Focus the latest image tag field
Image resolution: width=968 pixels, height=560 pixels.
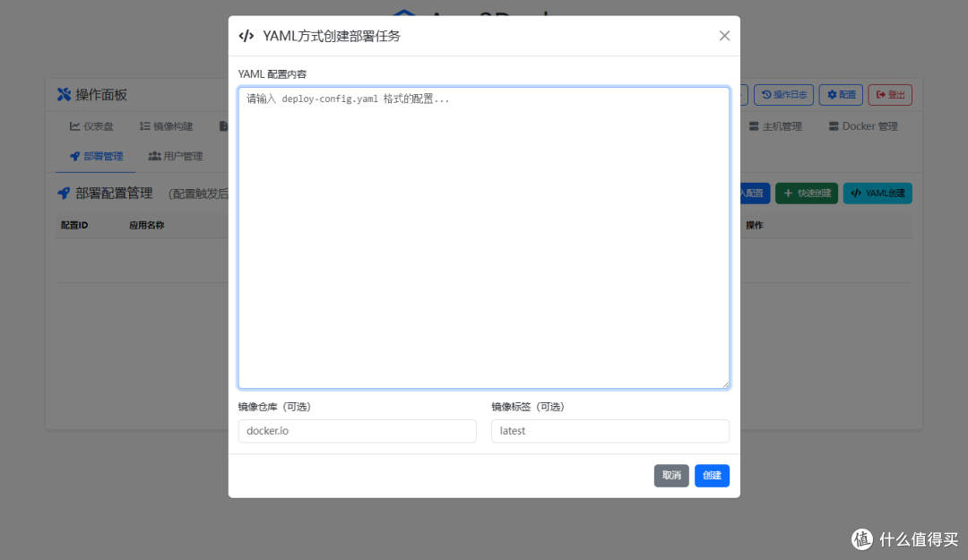(x=610, y=431)
